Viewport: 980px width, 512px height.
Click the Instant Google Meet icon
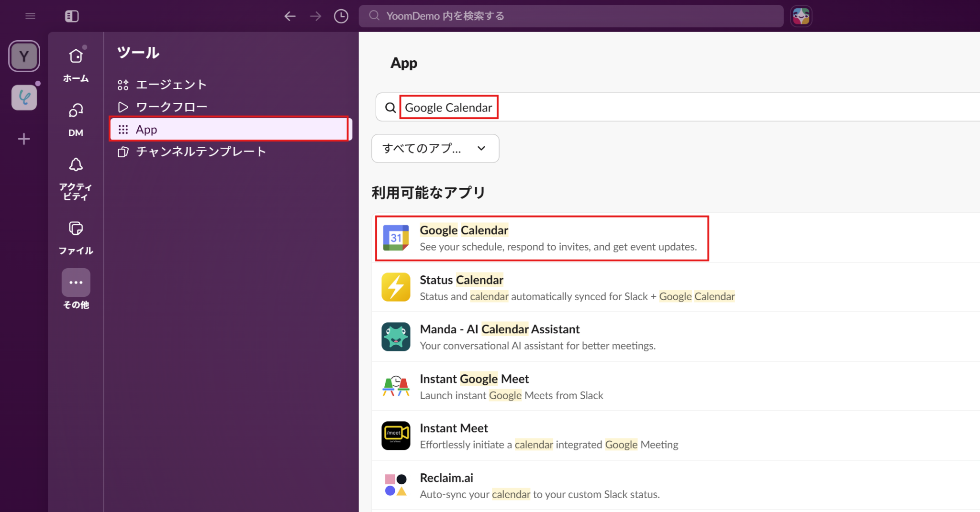tap(396, 386)
